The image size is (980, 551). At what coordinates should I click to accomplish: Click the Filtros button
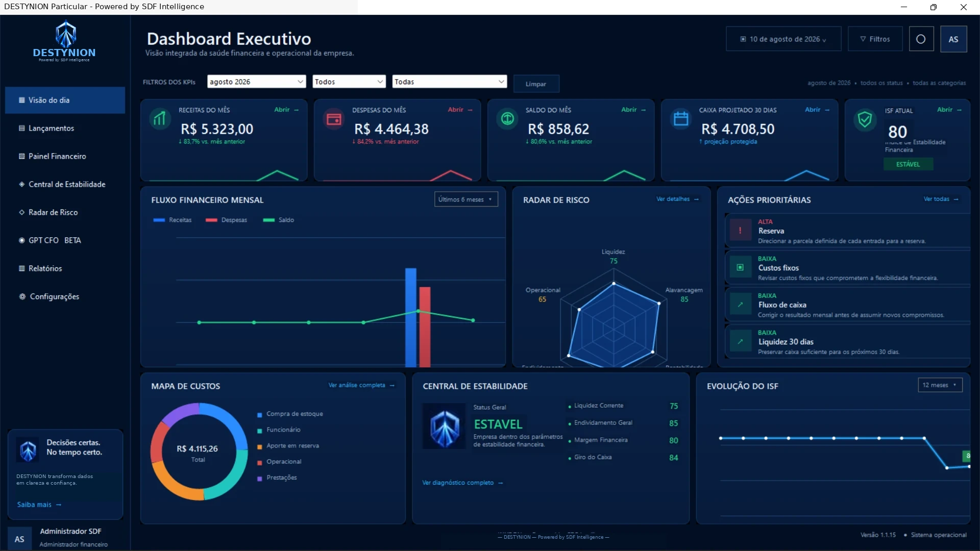(x=875, y=39)
